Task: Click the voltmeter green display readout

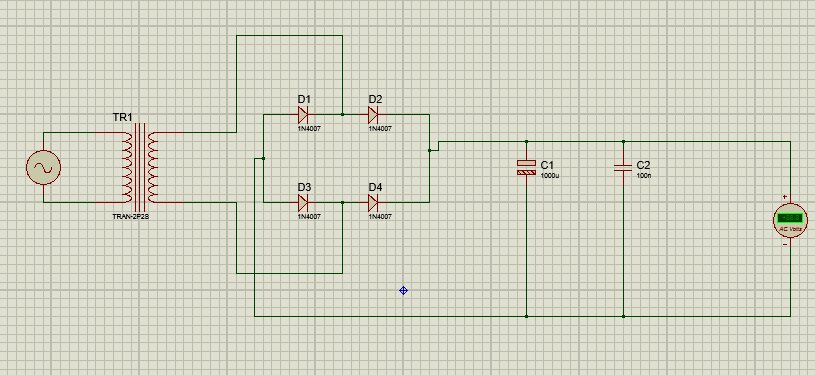Action: pyautogui.click(x=790, y=218)
